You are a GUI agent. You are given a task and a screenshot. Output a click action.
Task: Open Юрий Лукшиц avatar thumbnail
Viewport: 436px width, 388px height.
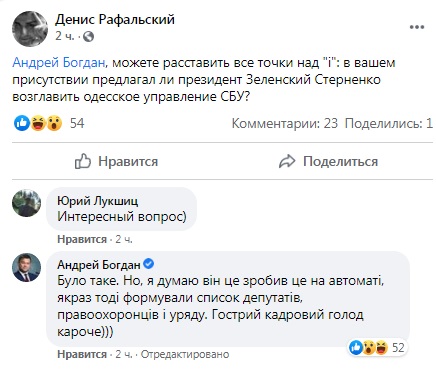coord(26,203)
